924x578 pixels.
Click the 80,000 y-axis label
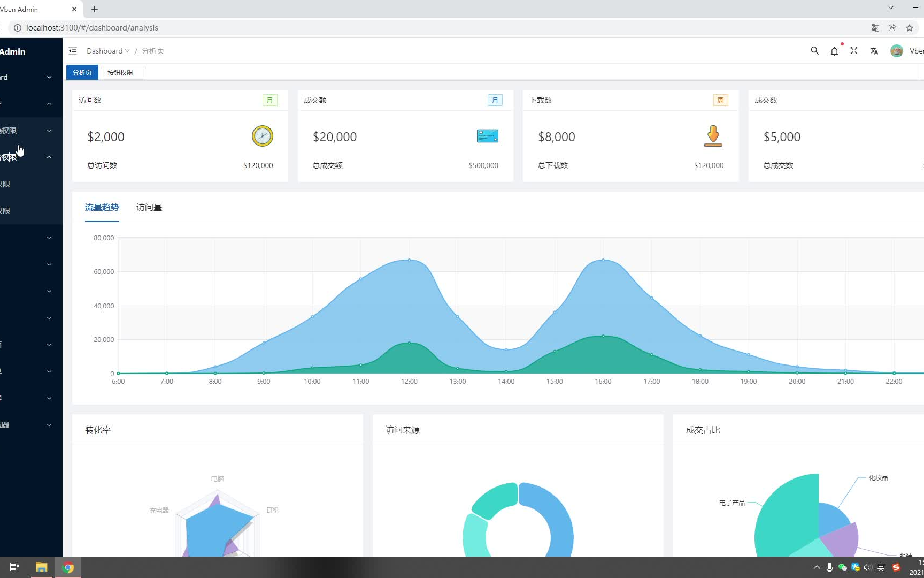tap(104, 238)
